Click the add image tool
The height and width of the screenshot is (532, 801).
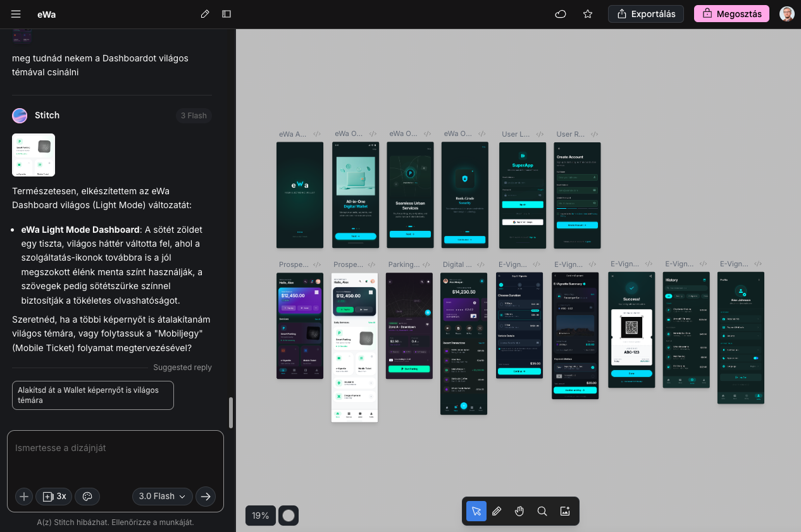pyautogui.click(x=564, y=511)
